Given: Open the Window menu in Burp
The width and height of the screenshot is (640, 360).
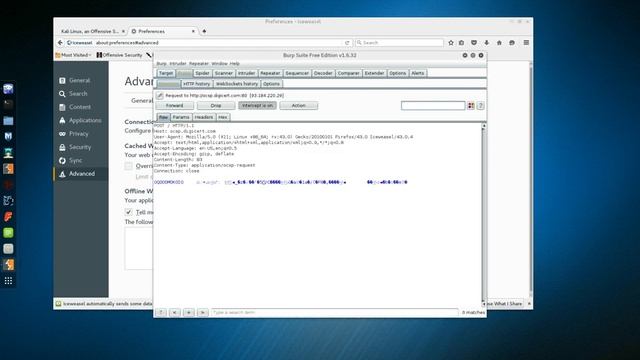Looking at the screenshot, I should click(x=219, y=64).
